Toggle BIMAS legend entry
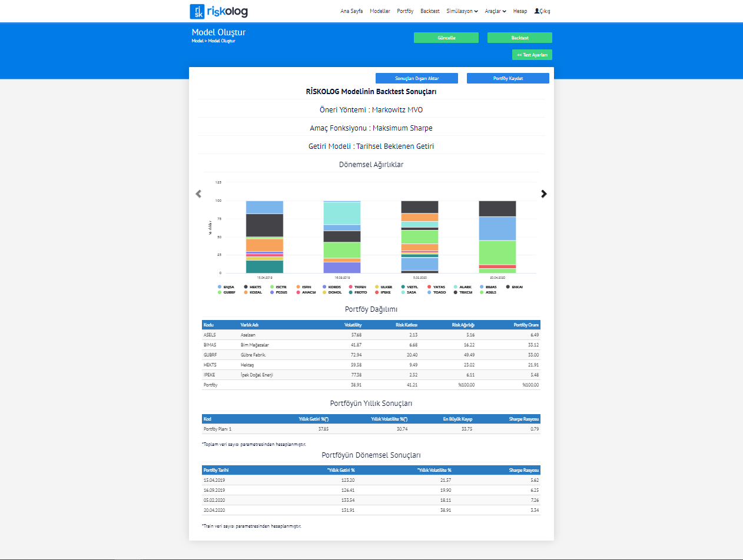Screen dimensions: 743x560 tap(487, 286)
